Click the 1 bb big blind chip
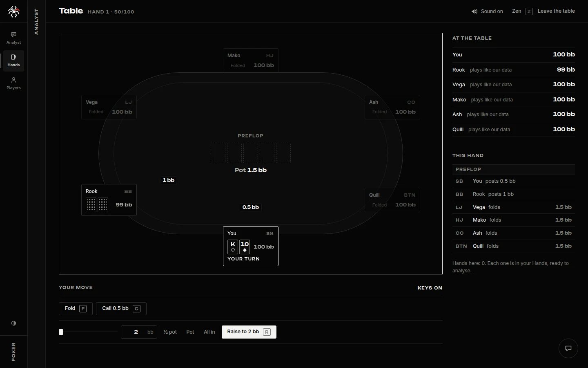Viewport: 588px width, 368px height. coord(169,180)
